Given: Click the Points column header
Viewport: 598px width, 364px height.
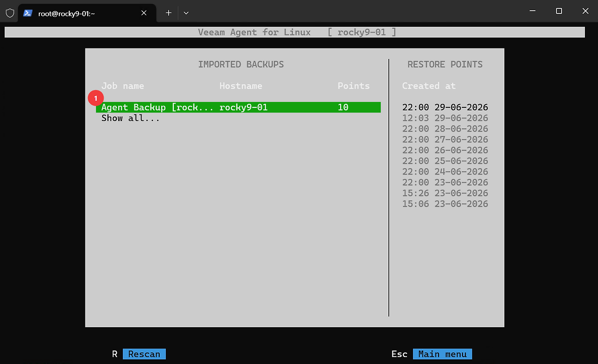Looking at the screenshot, I should (x=354, y=86).
